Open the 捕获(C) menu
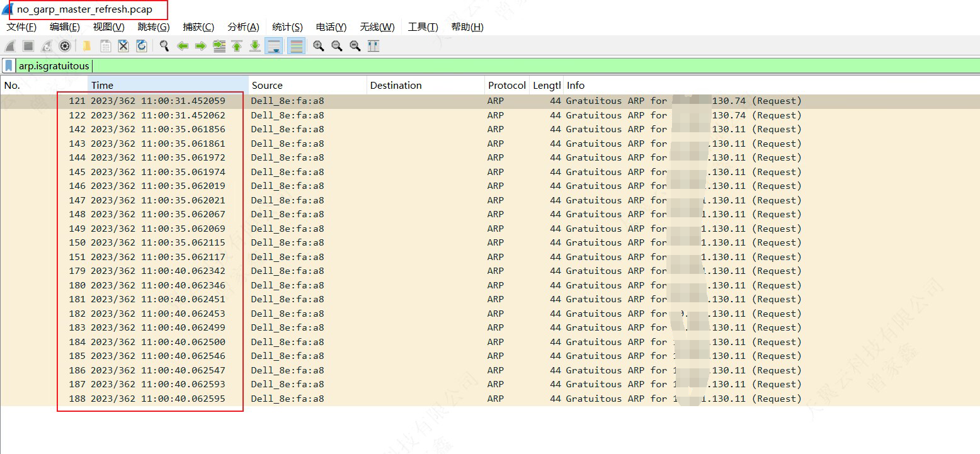Viewport: 980px width, 454px height. click(x=198, y=27)
